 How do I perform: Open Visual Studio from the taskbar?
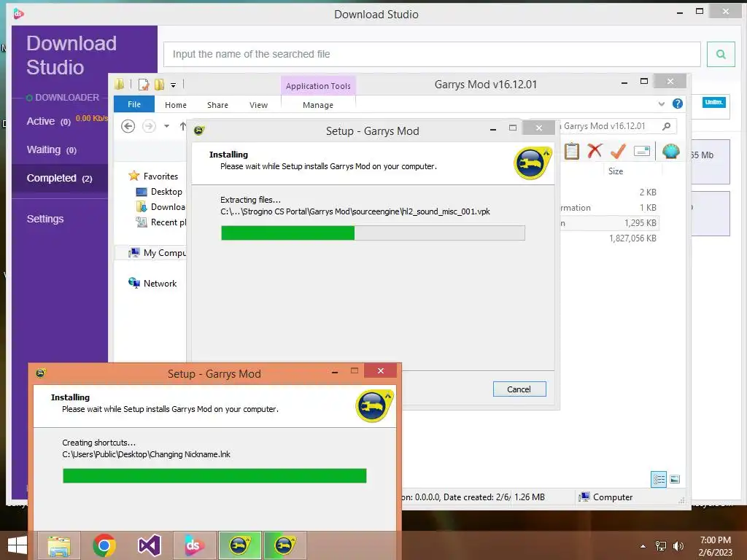[149, 545]
